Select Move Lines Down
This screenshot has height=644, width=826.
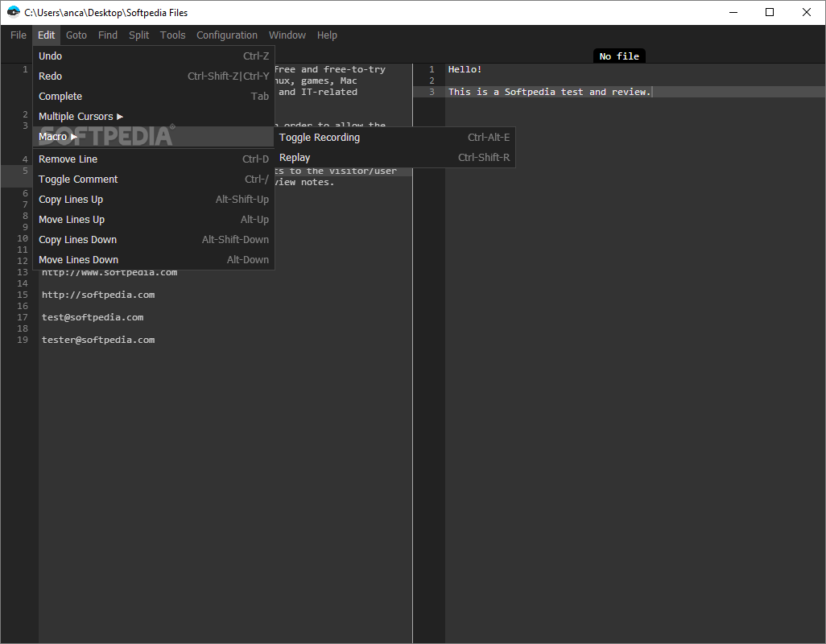click(153, 259)
